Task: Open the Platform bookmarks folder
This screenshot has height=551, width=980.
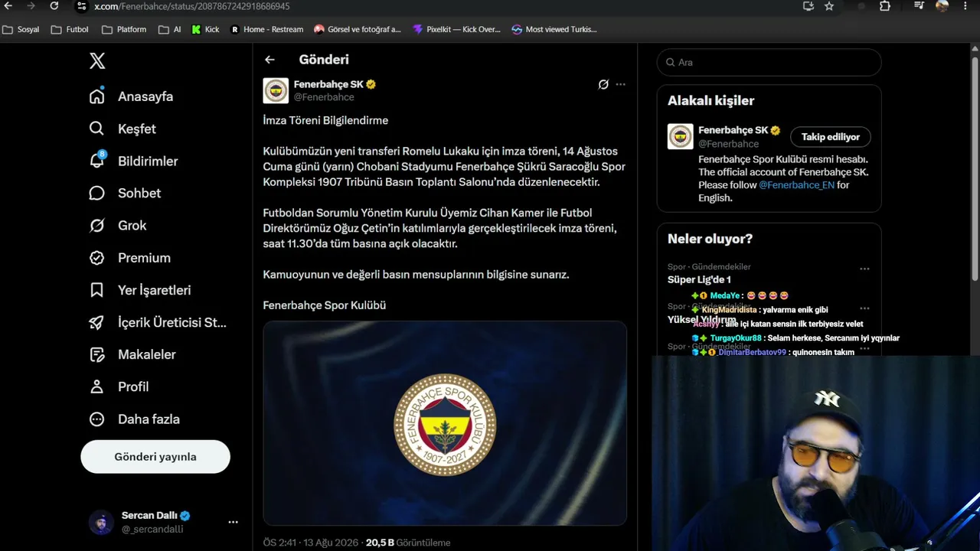Action: point(124,29)
